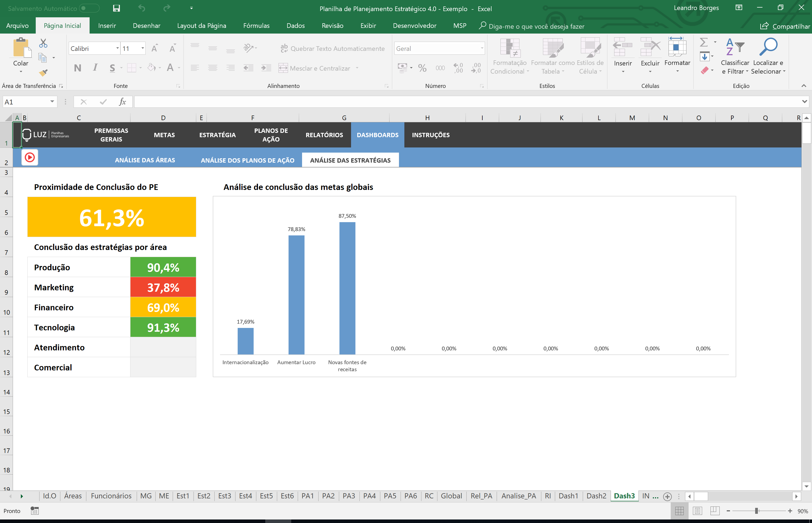Switch to Page Break Preview icon
812x523 pixels.
click(x=715, y=511)
